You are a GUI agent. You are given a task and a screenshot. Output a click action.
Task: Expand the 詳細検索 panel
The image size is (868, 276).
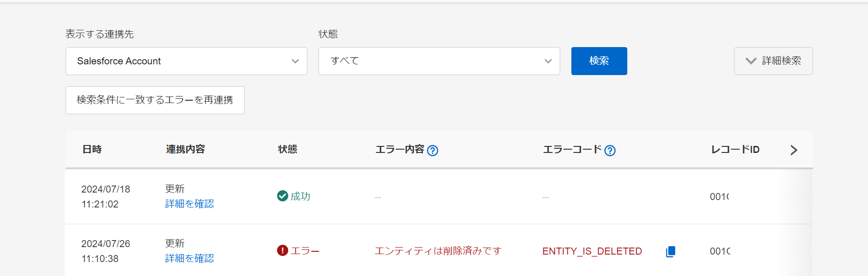point(773,61)
